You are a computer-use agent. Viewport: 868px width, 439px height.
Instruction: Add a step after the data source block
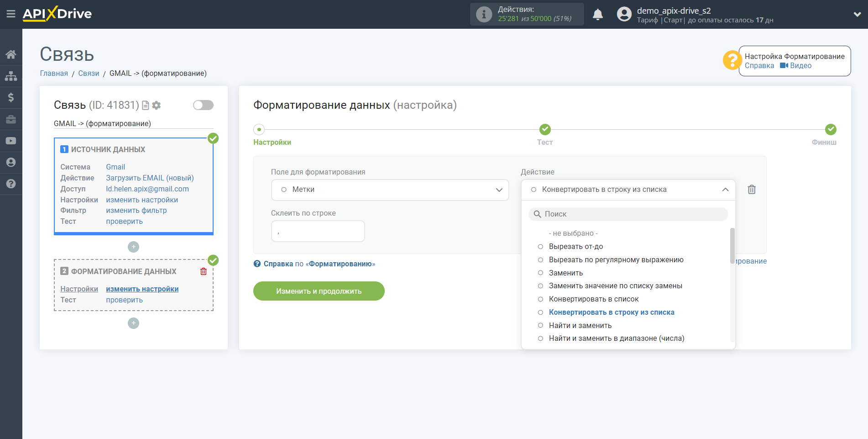[133, 247]
